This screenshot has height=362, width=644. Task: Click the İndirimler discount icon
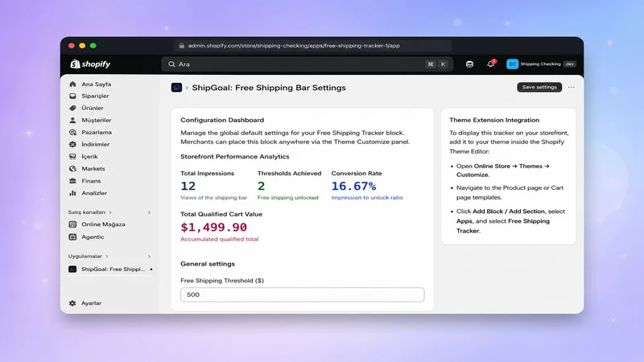pyautogui.click(x=72, y=145)
